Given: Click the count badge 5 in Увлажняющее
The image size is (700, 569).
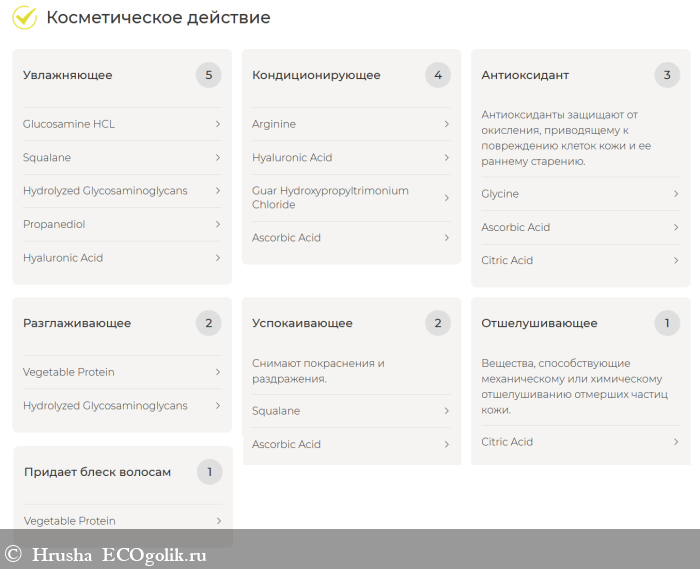Looking at the screenshot, I should click(208, 75).
